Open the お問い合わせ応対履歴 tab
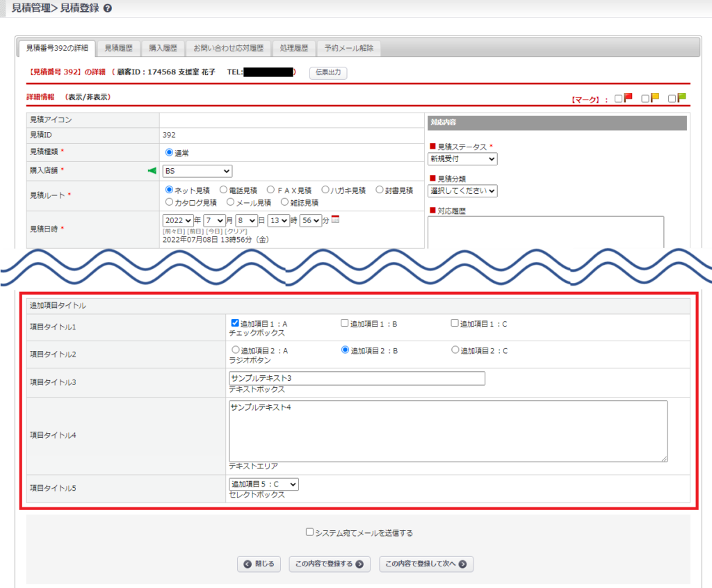The height and width of the screenshot is (588, 712). point(228,48)
